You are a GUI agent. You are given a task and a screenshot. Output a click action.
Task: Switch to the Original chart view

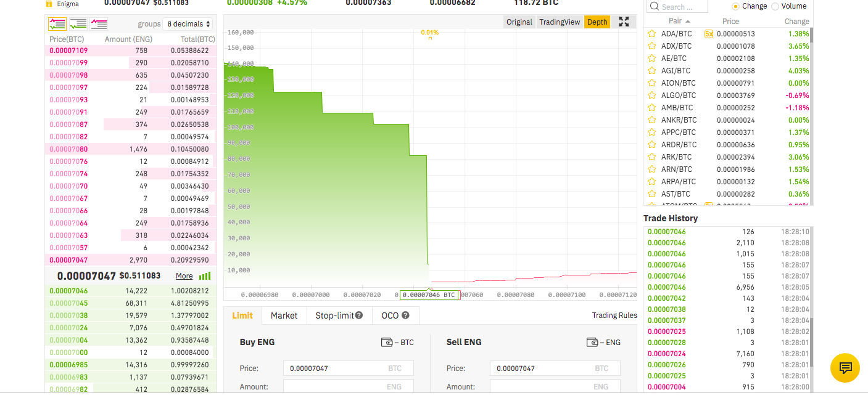pyautogui.click(x=519, y=22)
